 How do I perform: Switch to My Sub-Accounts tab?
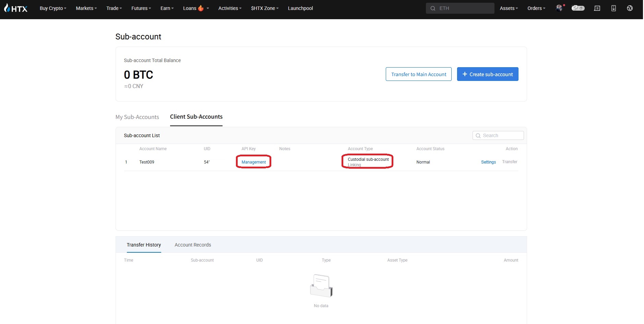tap(137, 117)
